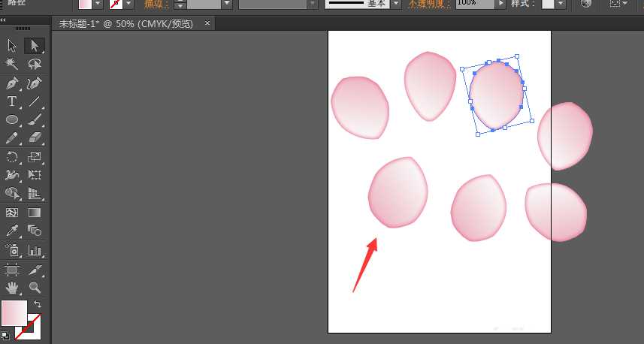
Task: Click the control bar stroke color swatch
Action: (x=116, y=3)
